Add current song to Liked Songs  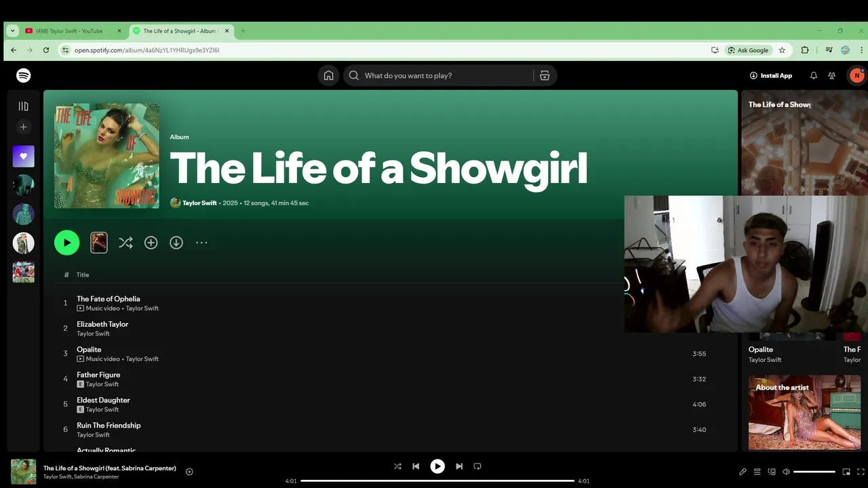click(x=189, y=472)
